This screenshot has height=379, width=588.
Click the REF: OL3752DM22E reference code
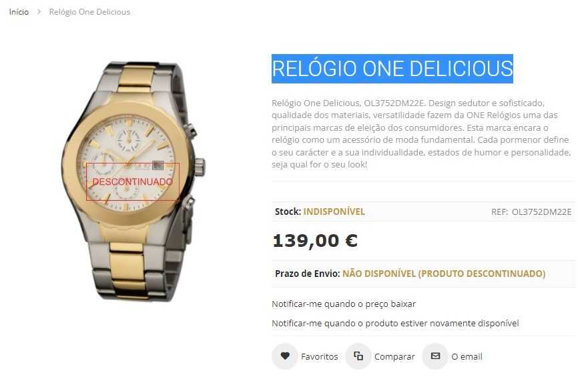[x=531, y=212]
